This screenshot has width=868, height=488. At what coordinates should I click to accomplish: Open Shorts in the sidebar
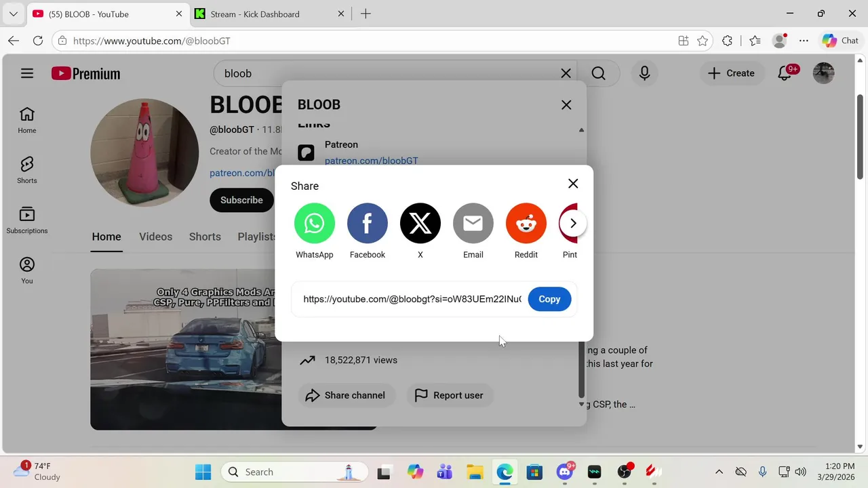coord(27,170)
